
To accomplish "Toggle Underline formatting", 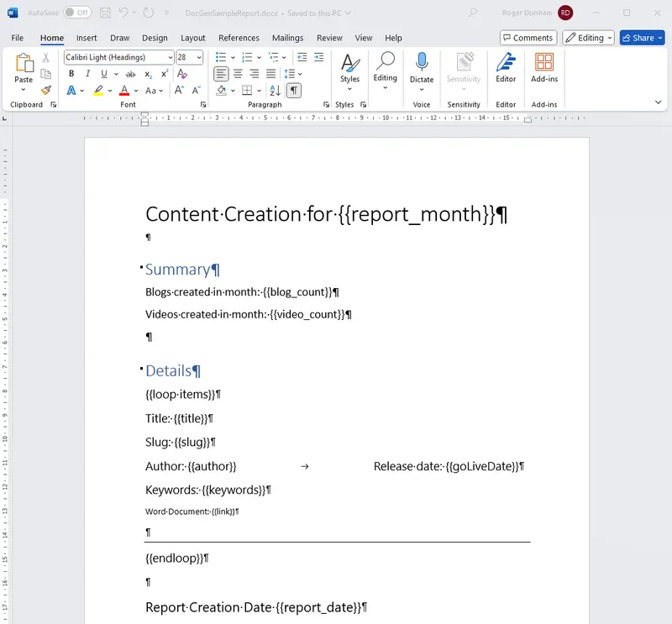I will coord(103,74).
